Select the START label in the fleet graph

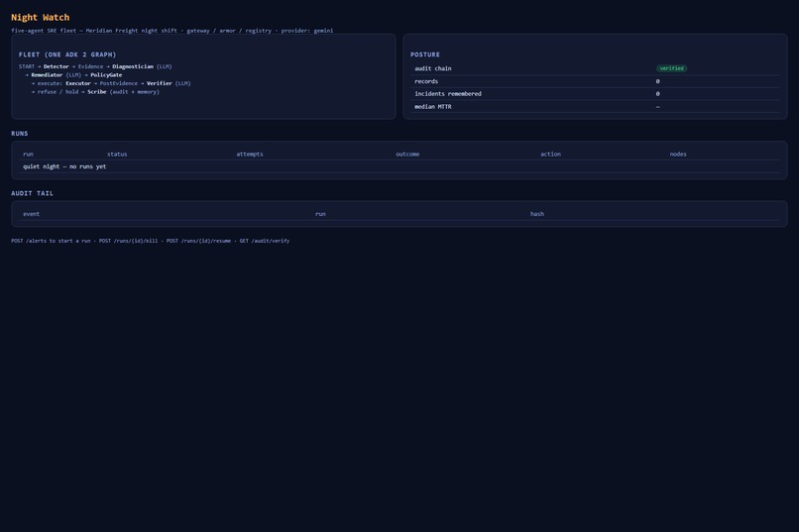(x=27, y=66)
